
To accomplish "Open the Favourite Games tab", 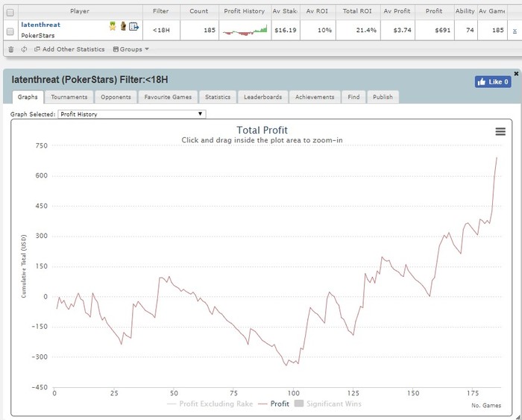I will tap(168, 97).
